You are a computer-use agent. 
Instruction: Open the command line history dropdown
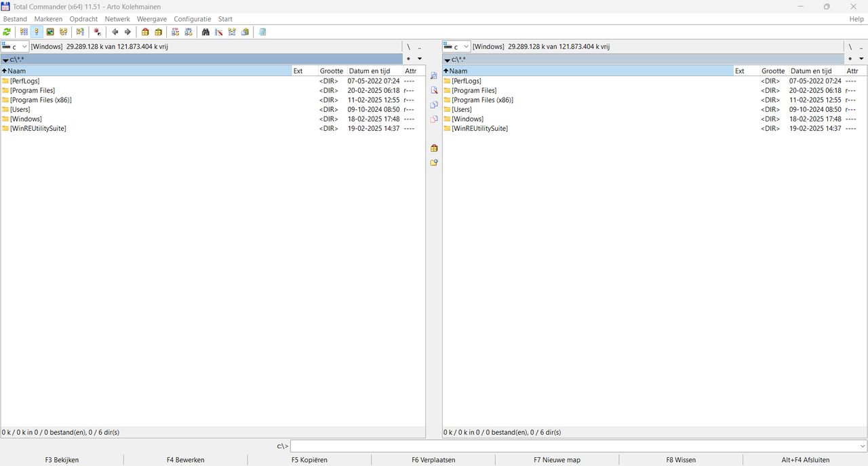click(862, 446)
